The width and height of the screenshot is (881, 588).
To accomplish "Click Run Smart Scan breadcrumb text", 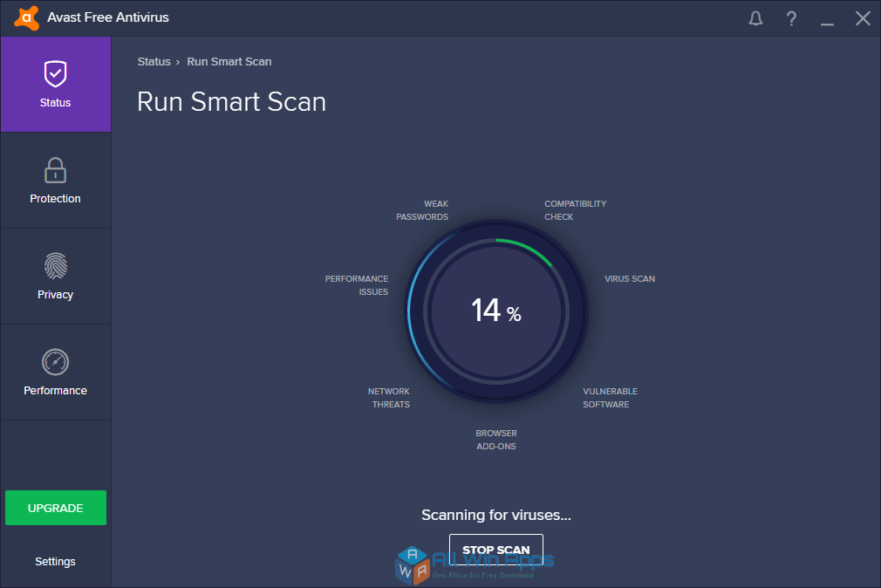I will click(x=229, y=62).
